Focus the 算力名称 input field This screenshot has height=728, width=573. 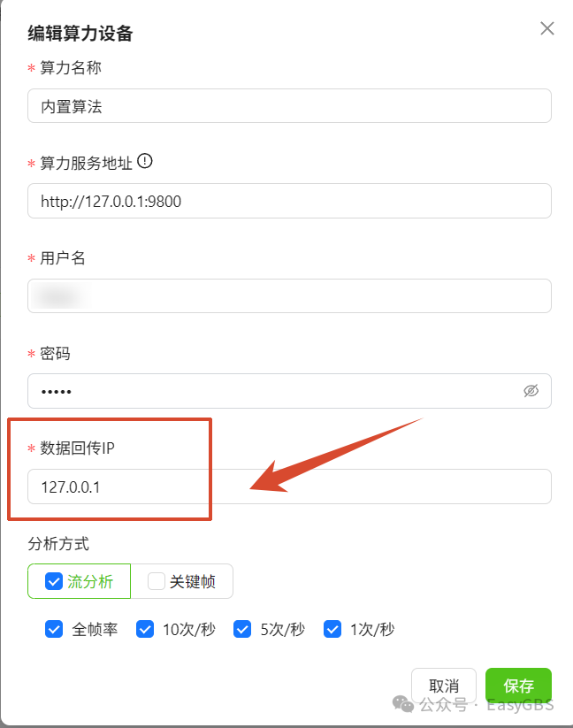pos(289,106)
